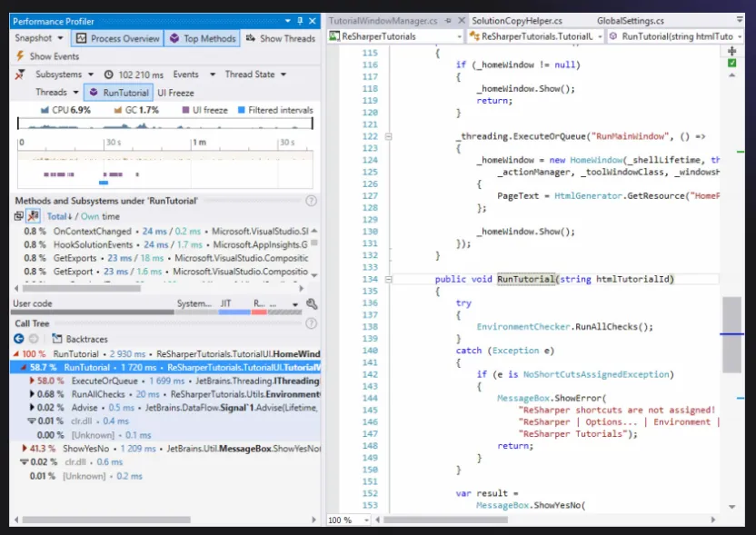Click the grey User code subsystem bar
The width and height of the screenshot is (756, 535).
94,312
